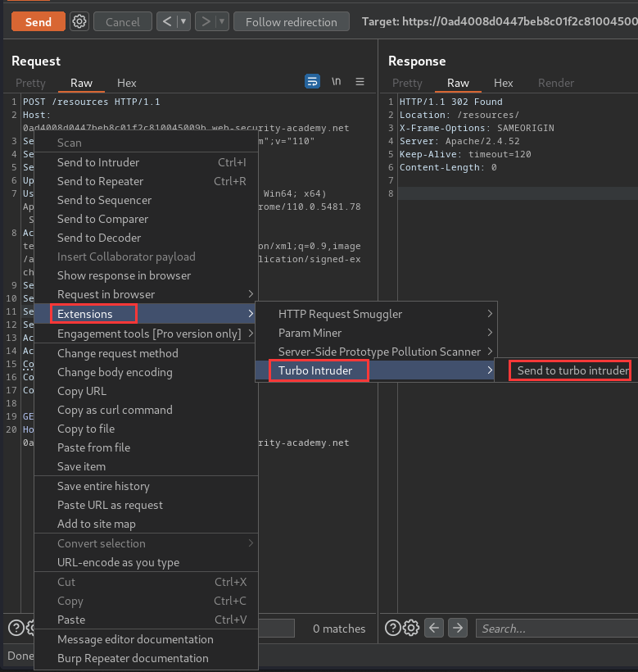Open search settings gear under Response panel
This screenshot has width=638, height=672.
point(411,628)
